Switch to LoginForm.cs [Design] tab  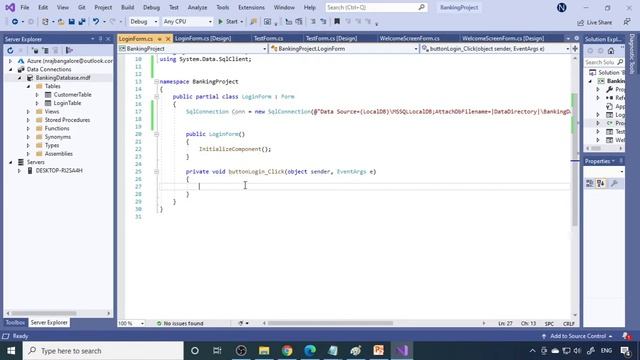coord(203,38)
